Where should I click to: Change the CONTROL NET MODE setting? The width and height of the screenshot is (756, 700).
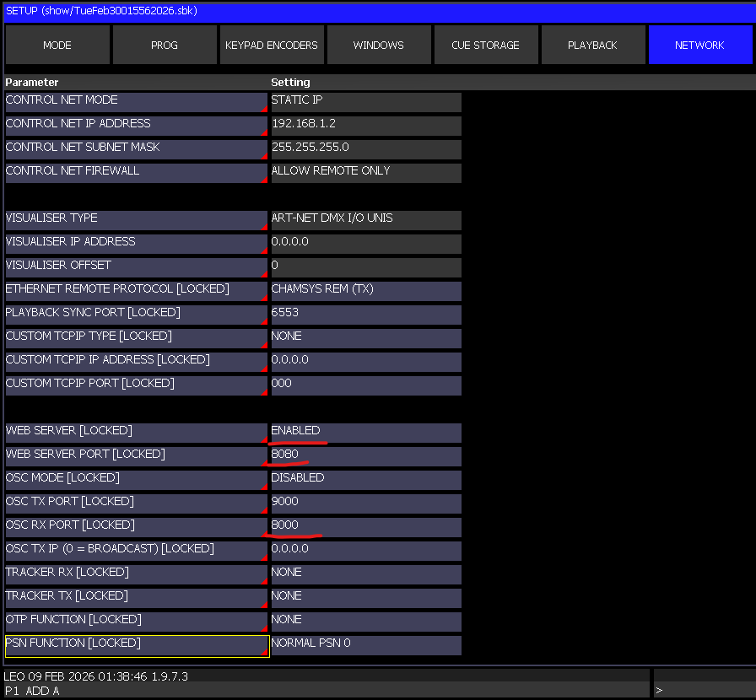(365, 102)
